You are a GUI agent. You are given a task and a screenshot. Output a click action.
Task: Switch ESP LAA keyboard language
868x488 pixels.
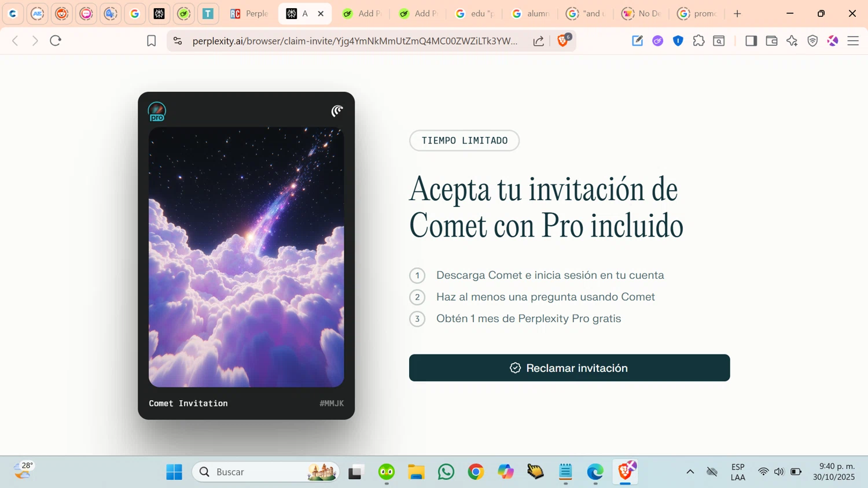tap(738, 472)
